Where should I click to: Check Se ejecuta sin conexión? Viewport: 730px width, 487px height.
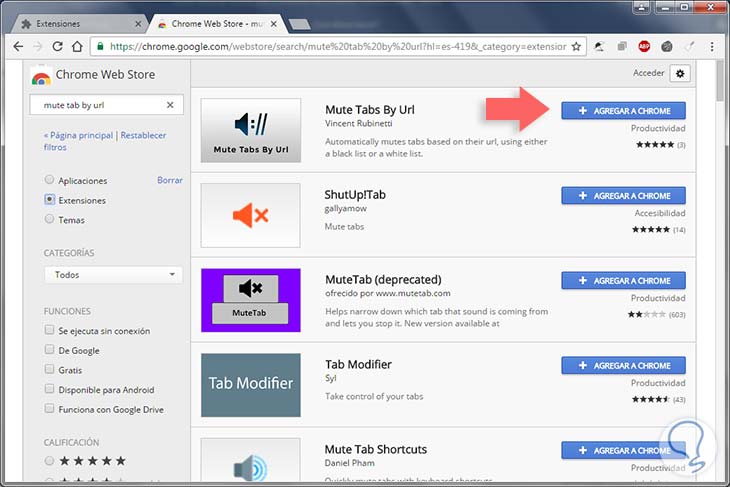tap(49, 330)
